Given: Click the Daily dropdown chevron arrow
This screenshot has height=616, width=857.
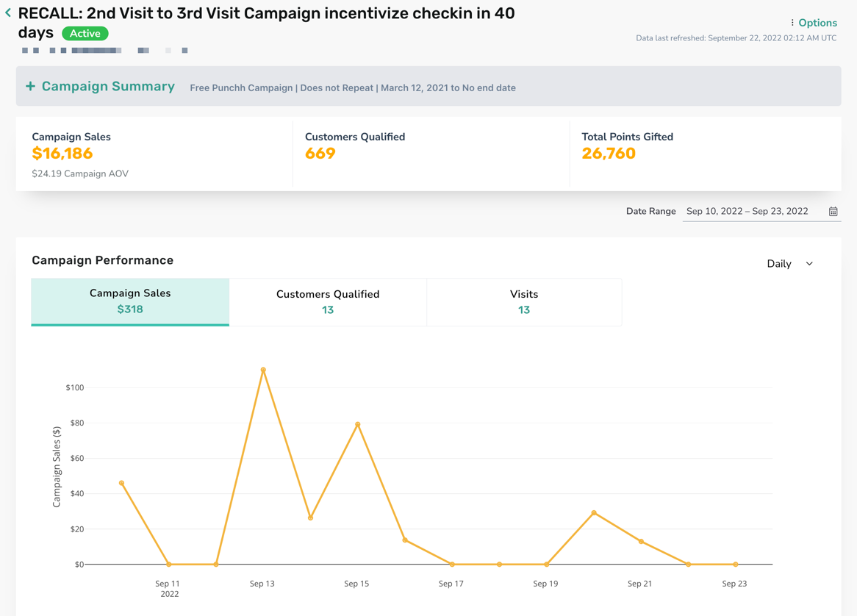Looking at the screenshot, I should [809, 263].
